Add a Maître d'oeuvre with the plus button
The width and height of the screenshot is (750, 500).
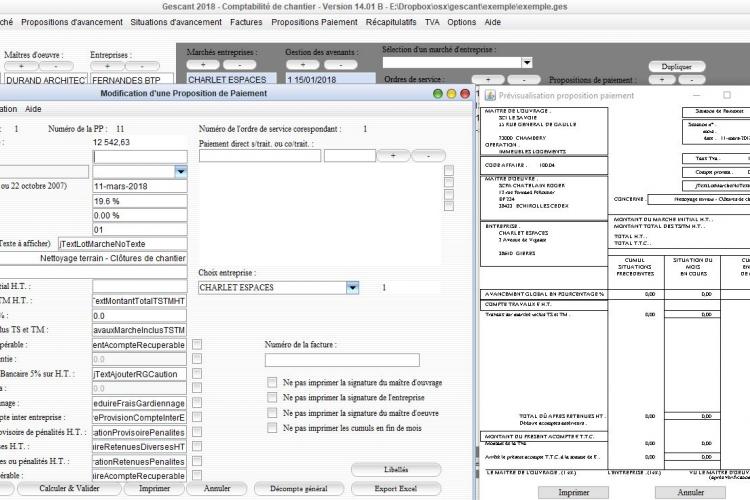coord(21,66)
